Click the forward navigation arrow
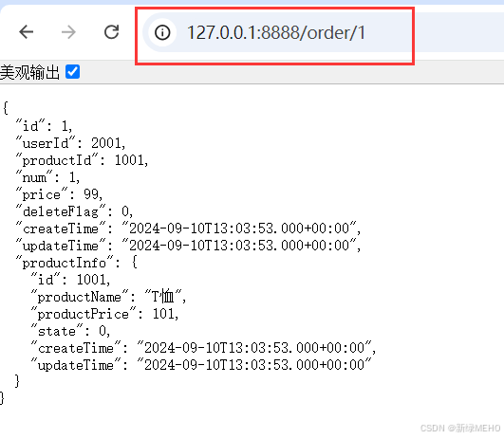Screen dimensions: 504x439 68,32
